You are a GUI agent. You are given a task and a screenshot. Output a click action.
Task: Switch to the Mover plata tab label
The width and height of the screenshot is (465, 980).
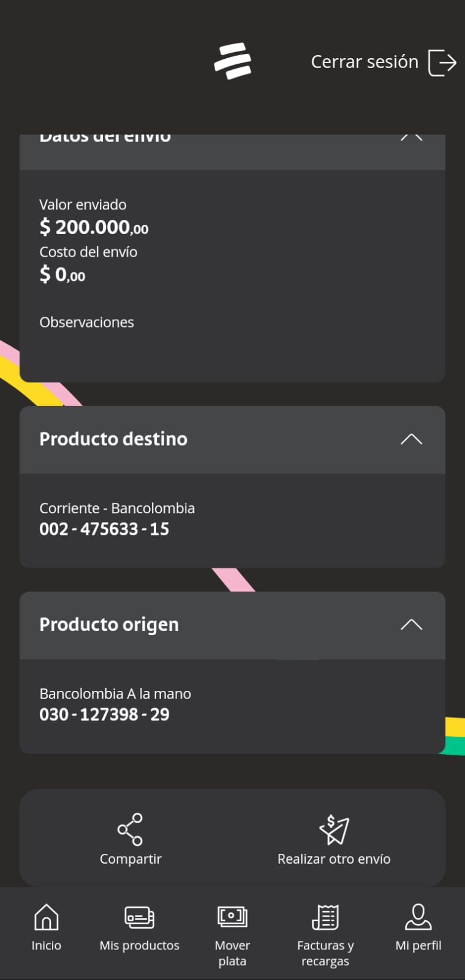pyautogui.click(x=232, y=953)
